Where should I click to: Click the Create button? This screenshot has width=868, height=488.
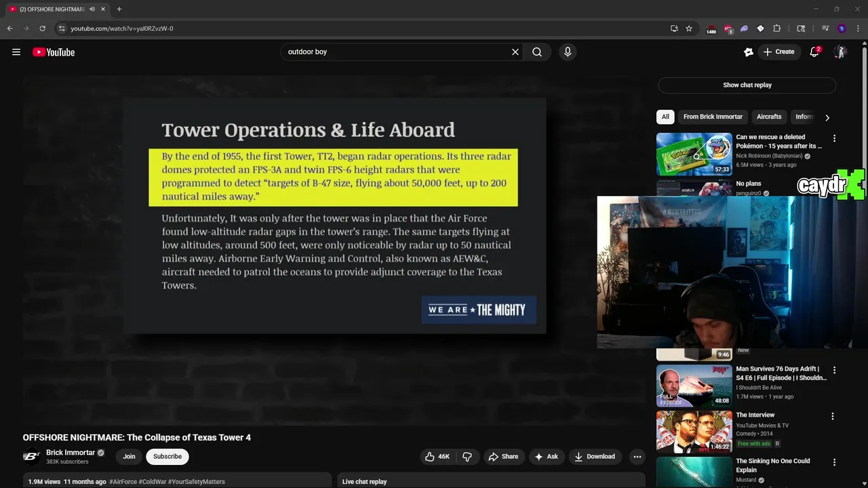pyautogui.click(x=778, y=52)
